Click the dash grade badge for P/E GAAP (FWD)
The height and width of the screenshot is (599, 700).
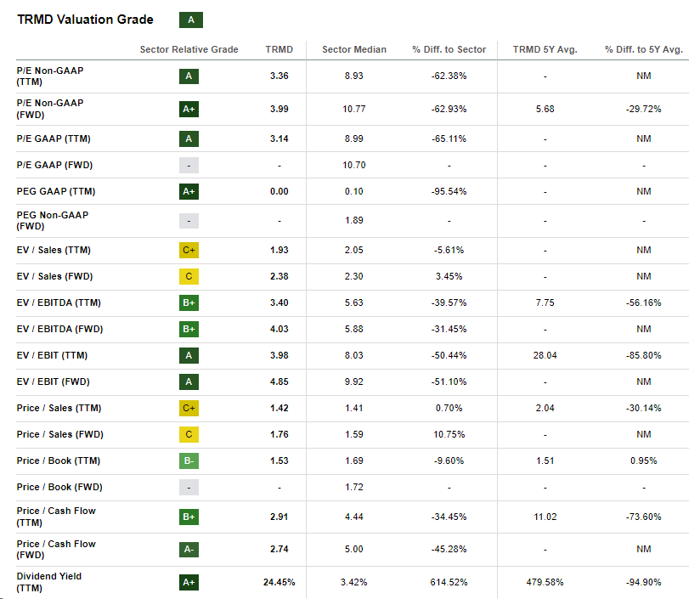point(189,165)
